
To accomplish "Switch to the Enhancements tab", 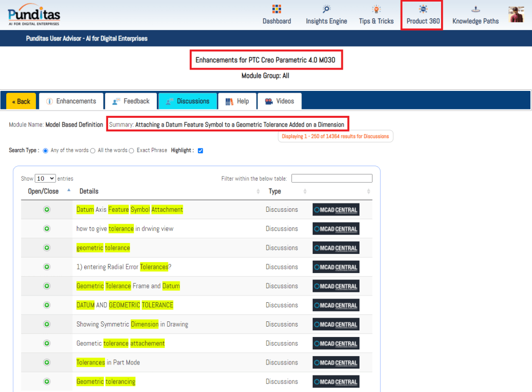I will coord(71,101).
